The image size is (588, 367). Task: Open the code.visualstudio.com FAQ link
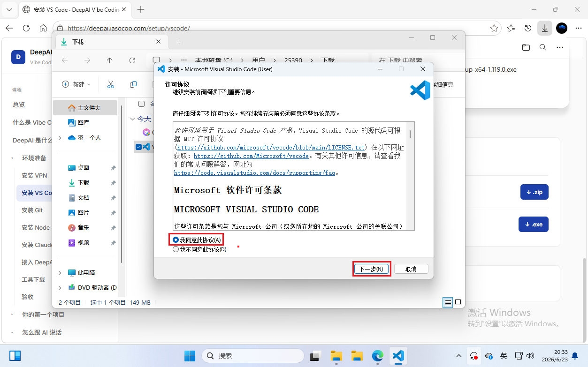pos(255,172)
